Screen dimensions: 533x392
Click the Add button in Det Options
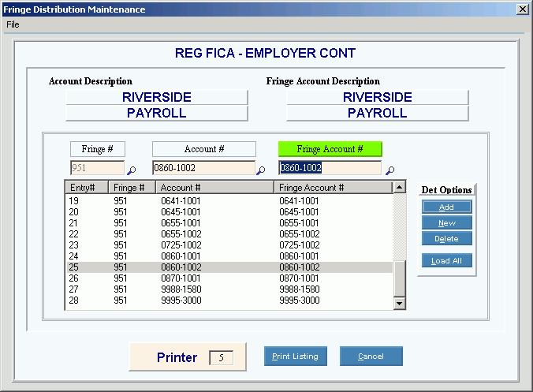point(446,207)
